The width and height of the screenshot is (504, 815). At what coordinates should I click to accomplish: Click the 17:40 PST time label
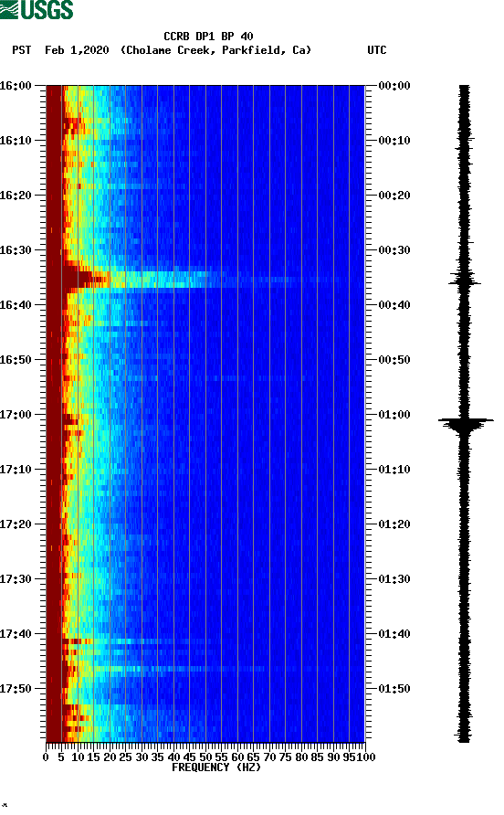point(16,634)
